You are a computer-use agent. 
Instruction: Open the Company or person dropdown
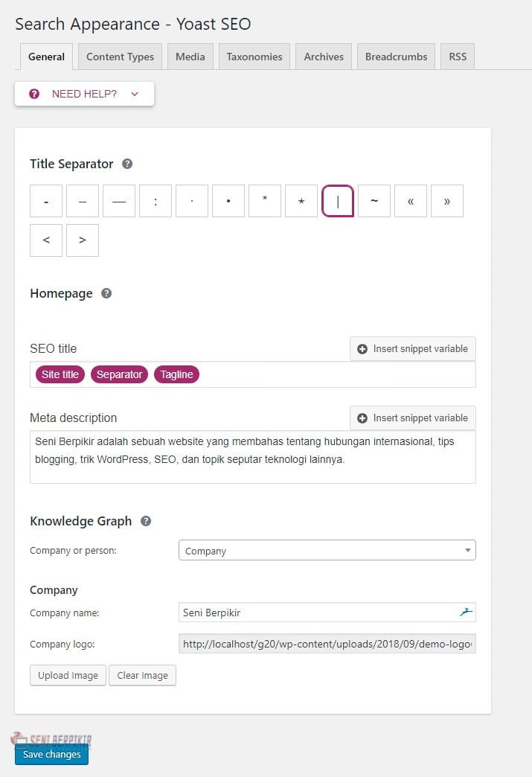click(x=327, y=551)
